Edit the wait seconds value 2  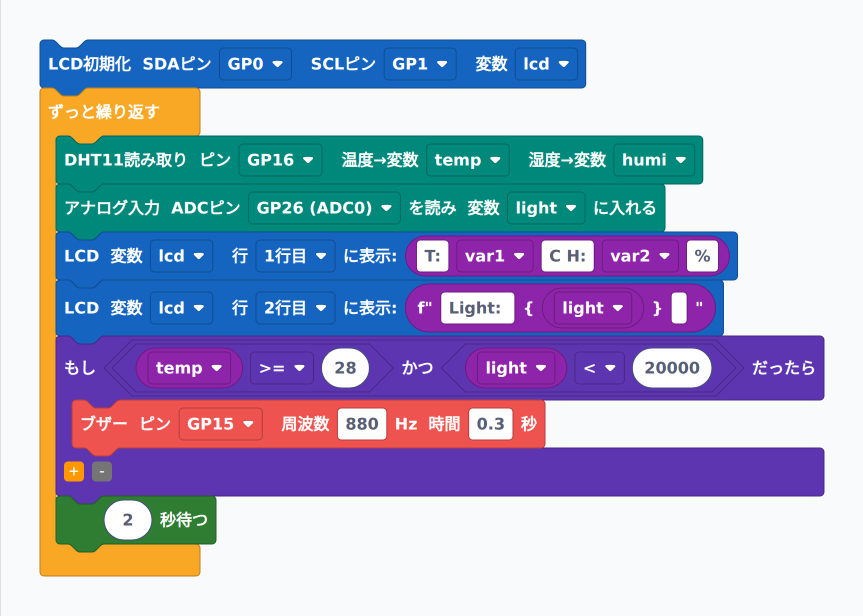pos(128,520)
